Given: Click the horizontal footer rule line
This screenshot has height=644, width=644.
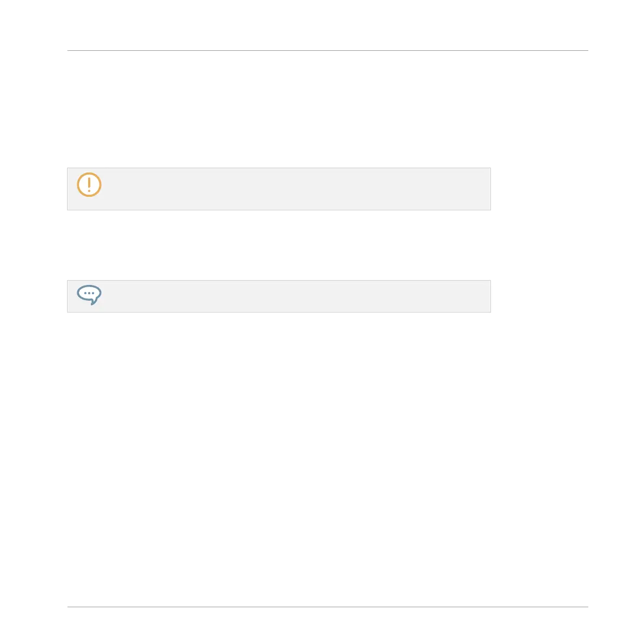Looking at the screenshot, I should coord(328,607).
